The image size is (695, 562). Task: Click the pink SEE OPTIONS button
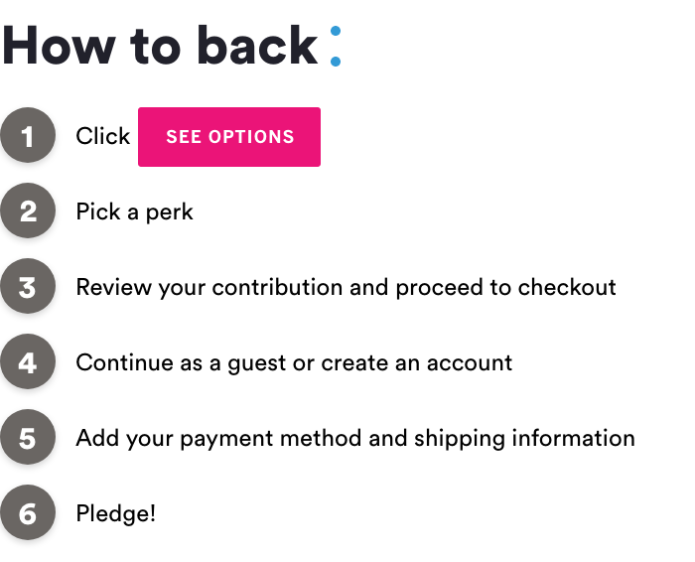(229, 137)
